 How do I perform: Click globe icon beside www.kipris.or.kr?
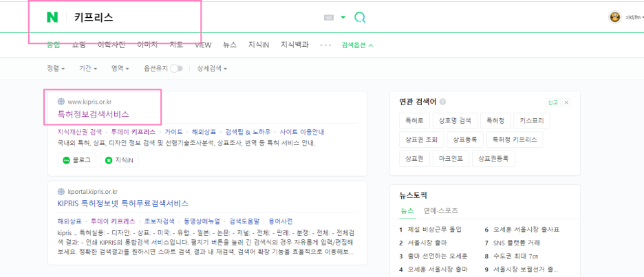coord(61,101)
